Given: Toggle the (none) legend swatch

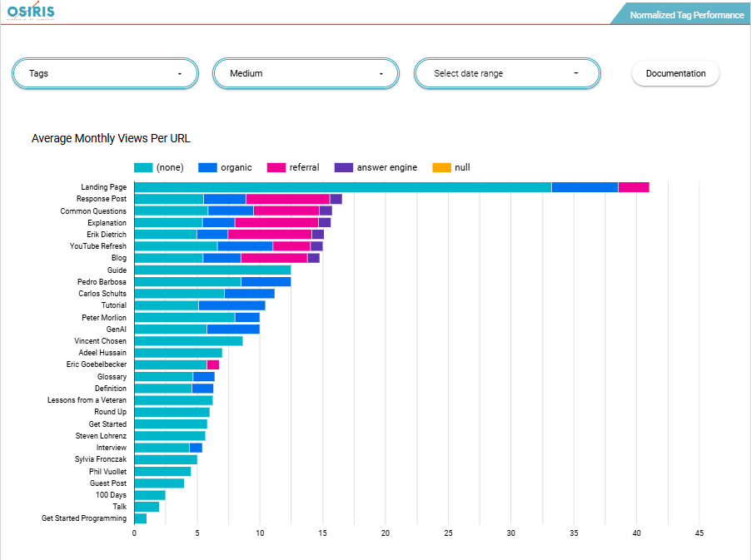Looking at the screenshot, I should point(143,167).
